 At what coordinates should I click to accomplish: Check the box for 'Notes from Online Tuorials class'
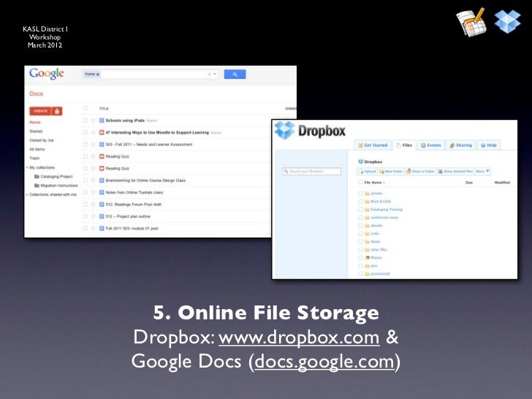click(x=85, y=192)
